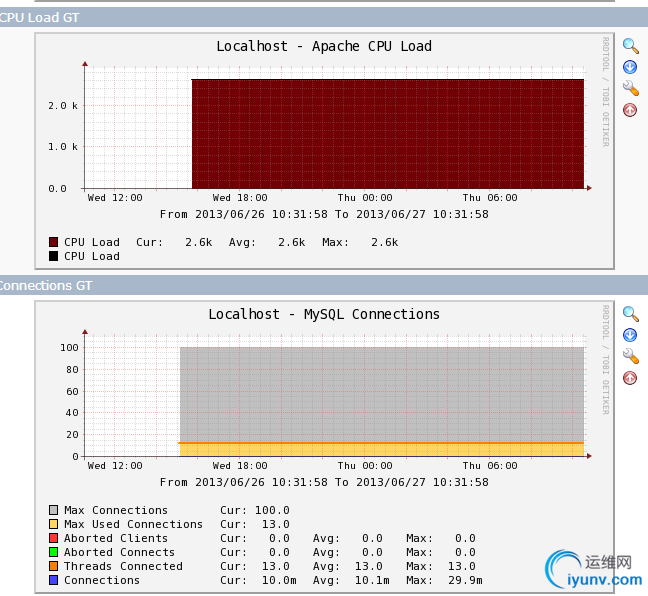Click the date range under the Apache CPU graph

[324, 214]
